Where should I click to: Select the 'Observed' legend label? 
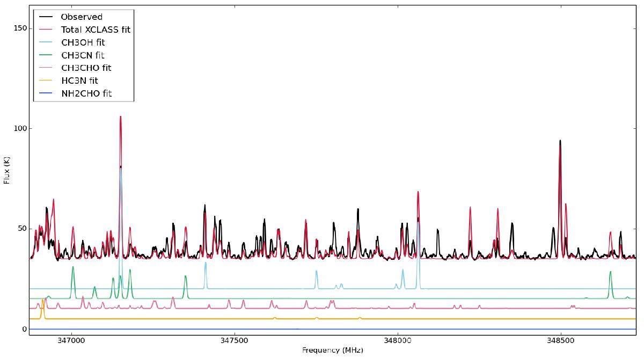point(81,17)
